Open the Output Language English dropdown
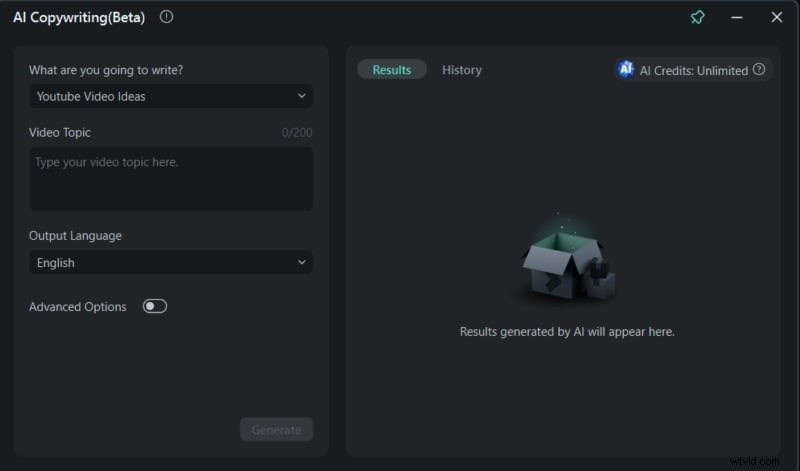 [x=170, y=263]
